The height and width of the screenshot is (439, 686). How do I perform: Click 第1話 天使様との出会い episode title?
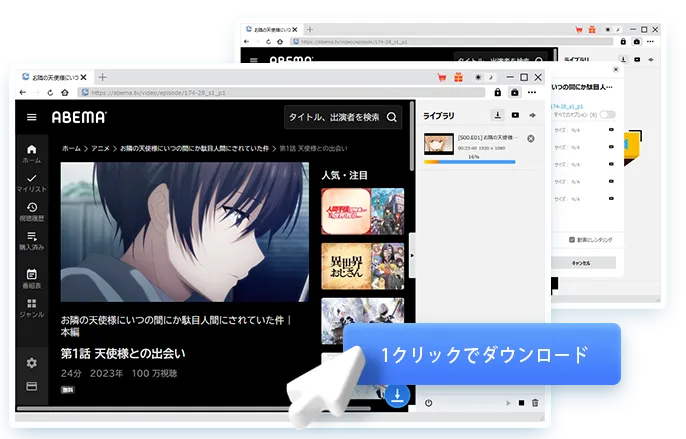(x=123, y=354)
